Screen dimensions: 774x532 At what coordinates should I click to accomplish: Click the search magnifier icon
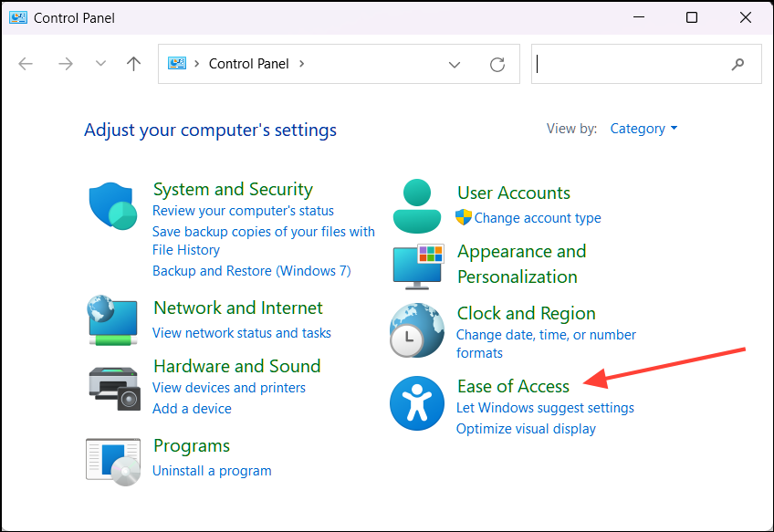click(x=737, y=64)
